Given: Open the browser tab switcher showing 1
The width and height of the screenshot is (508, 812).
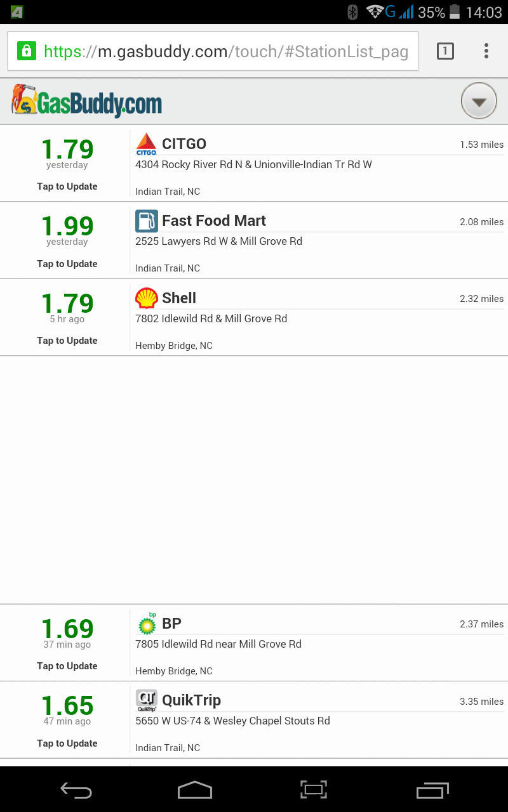Looking at the screenshot, I should tap(445, 51).
